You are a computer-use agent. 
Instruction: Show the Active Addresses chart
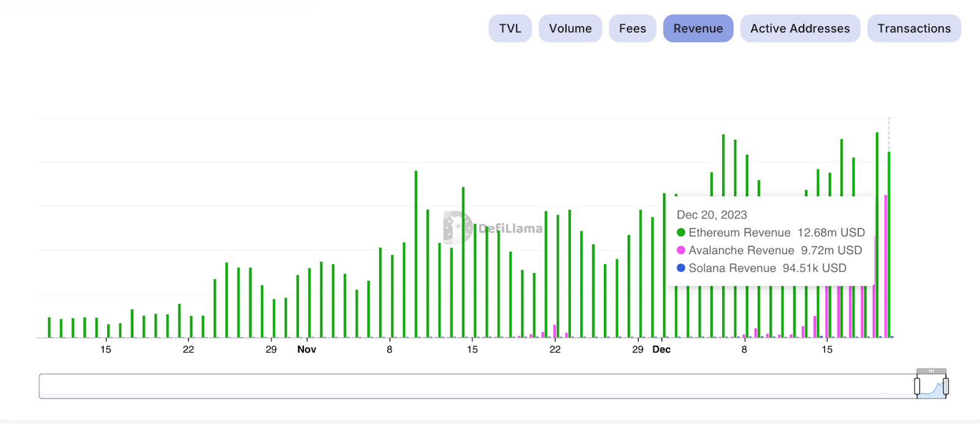[800, 29]
